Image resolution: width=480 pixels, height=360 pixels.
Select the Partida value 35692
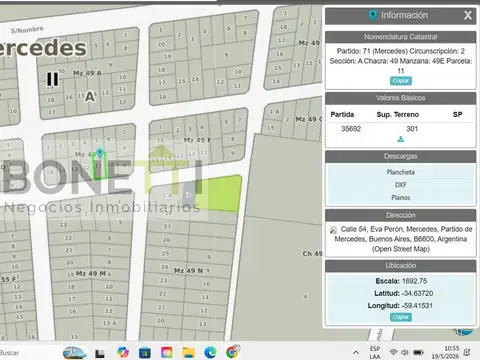(351, 129)
